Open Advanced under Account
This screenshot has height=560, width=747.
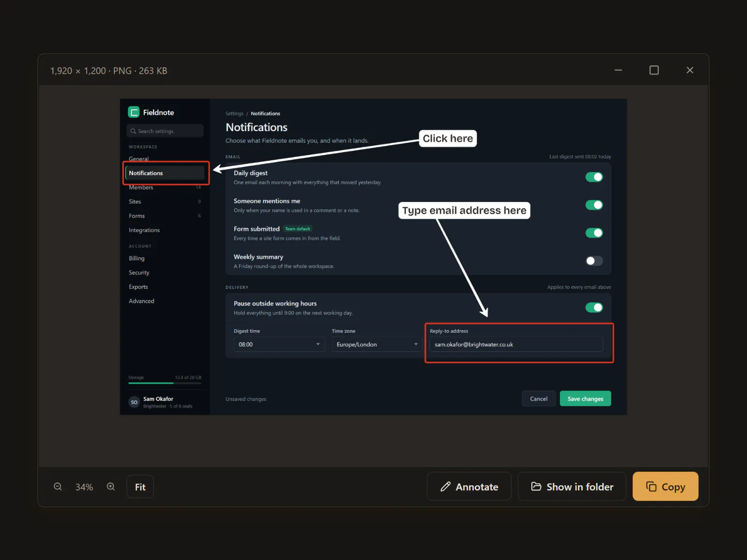141,301
